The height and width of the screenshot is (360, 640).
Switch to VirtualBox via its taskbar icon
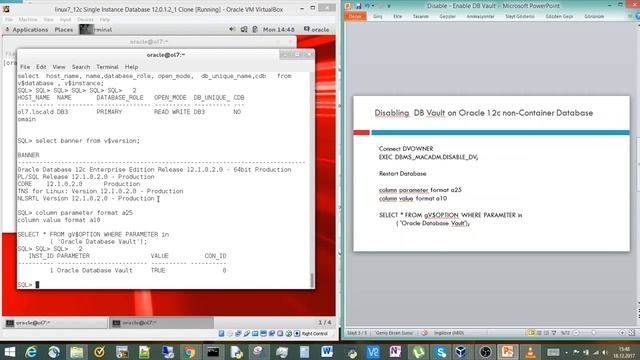462,352
